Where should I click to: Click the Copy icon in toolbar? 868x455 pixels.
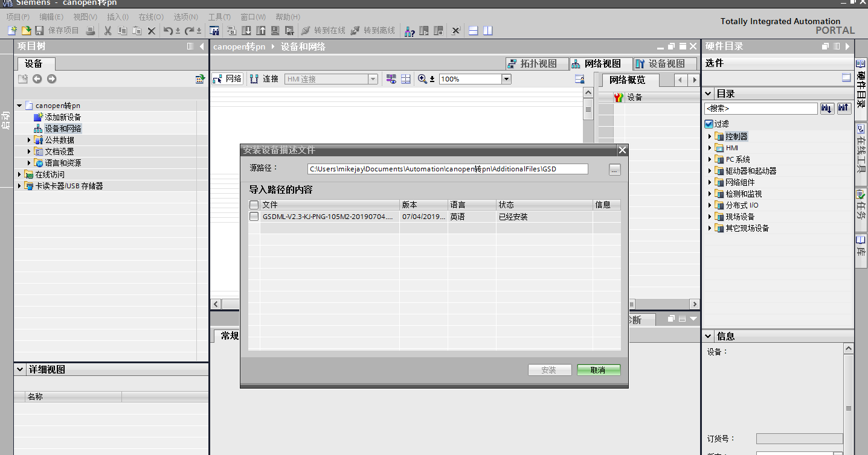click(123, 30)
